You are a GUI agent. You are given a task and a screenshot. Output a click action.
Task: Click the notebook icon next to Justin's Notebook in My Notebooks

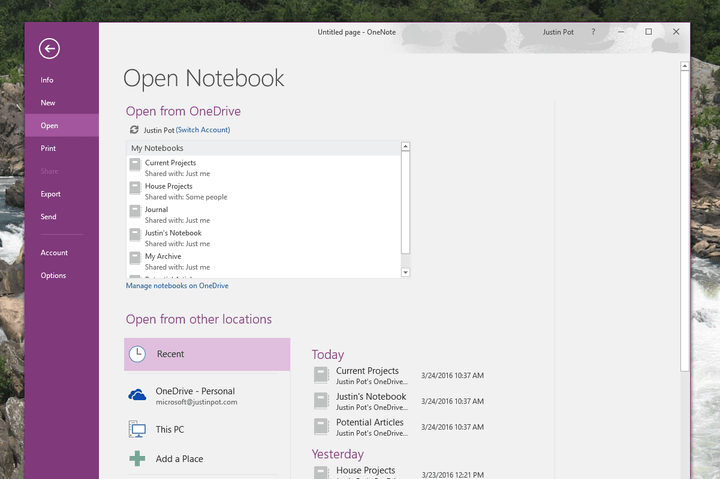(135, 235)
